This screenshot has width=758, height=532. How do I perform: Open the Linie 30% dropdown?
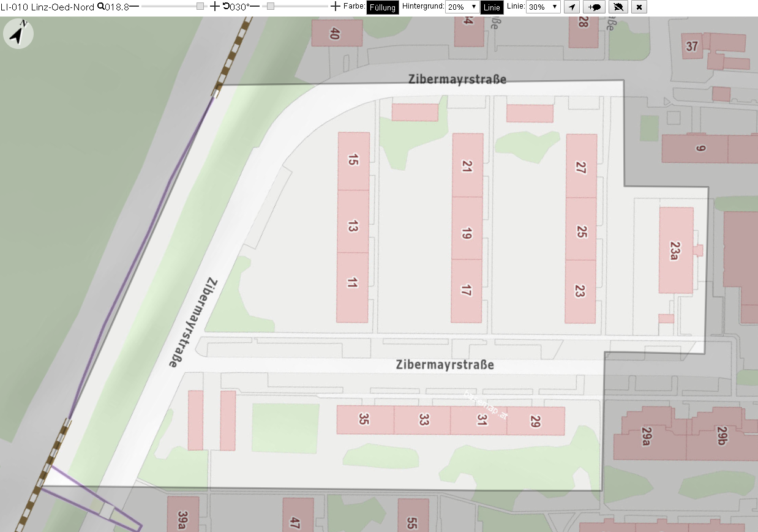543,7
